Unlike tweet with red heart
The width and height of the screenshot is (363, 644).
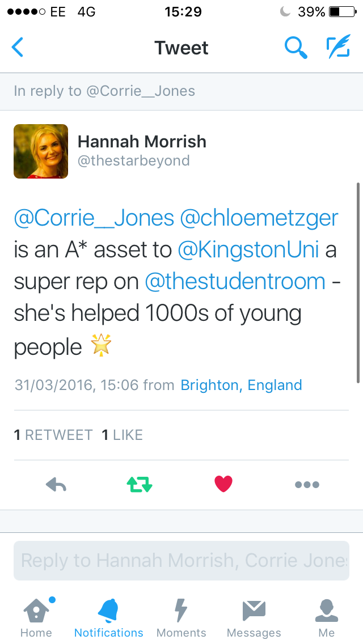(x=223, y=484)
